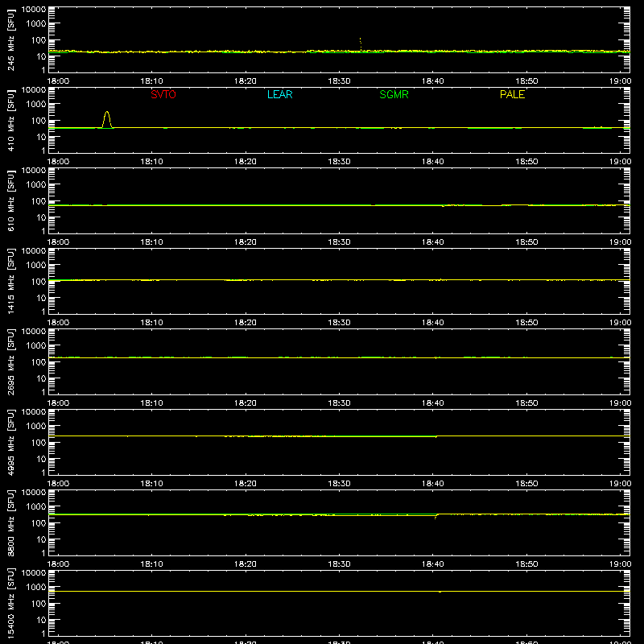The height and width of the screenshot is (644, 644).
Task: Click the 18:10 time label under 2695 MHz plot
Action: point(151,403)
